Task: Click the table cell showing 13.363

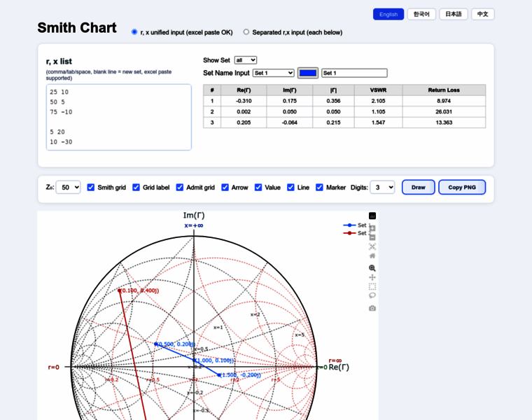Action: click(x=444, y=122)
